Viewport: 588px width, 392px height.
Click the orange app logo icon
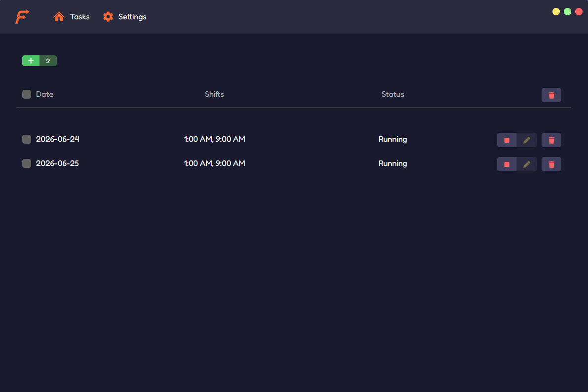[22, 16]
